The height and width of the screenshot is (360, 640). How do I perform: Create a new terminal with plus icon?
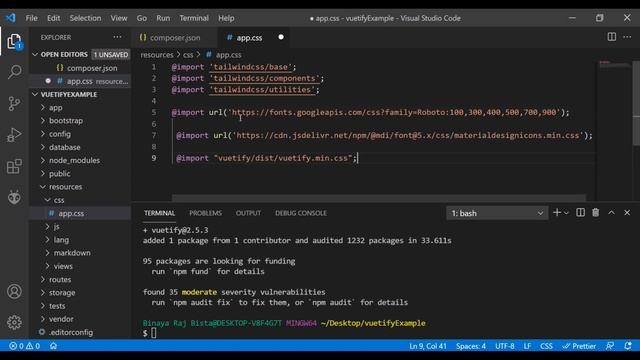[556, 213]
